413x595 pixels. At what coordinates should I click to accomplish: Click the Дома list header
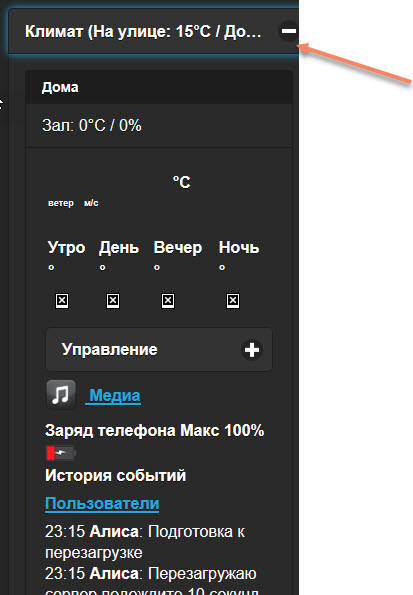(159, 87)
